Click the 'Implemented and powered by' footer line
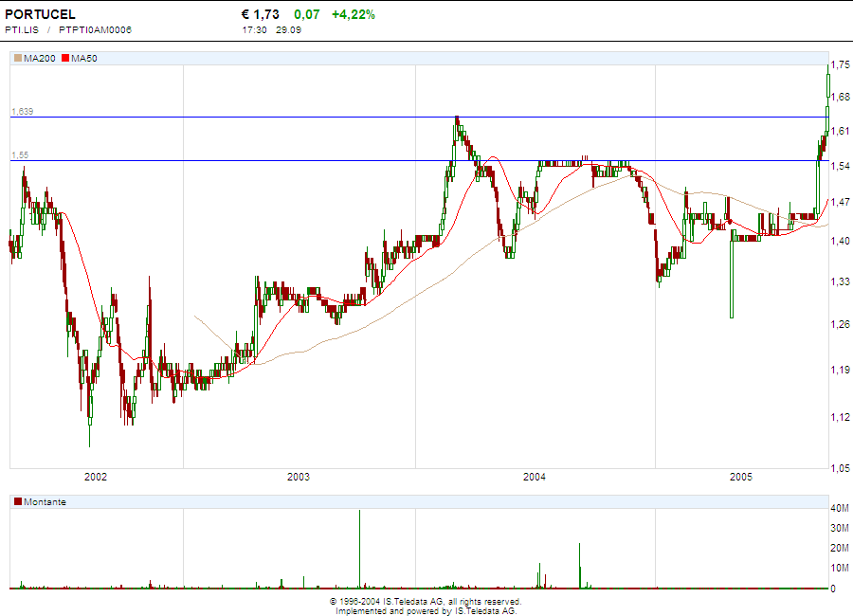The image size is (853, 616). click(x=426, y=611)
